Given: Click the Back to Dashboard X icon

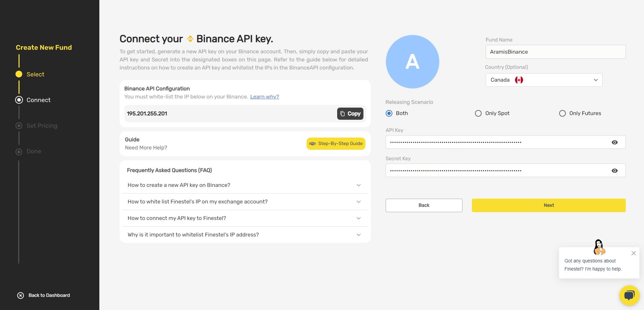Looking at the screenshot, I should [x=21, y=295].
